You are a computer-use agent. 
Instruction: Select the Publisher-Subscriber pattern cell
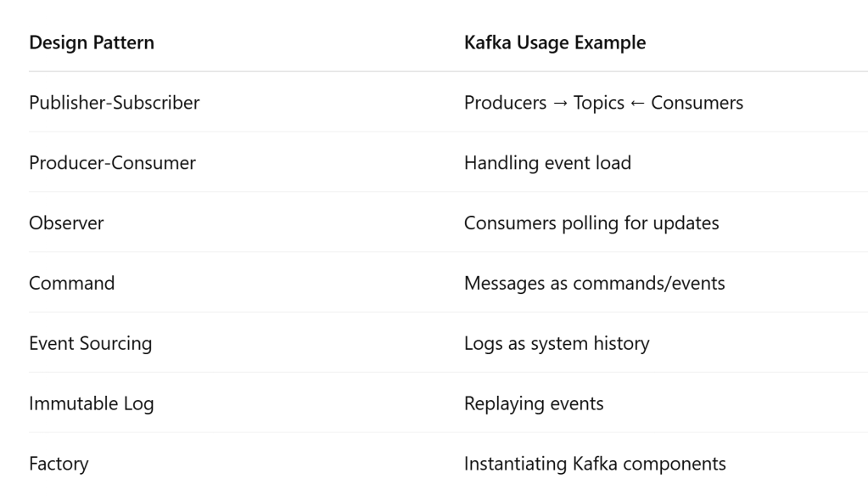pyautogui.click(x=115, y=103)
